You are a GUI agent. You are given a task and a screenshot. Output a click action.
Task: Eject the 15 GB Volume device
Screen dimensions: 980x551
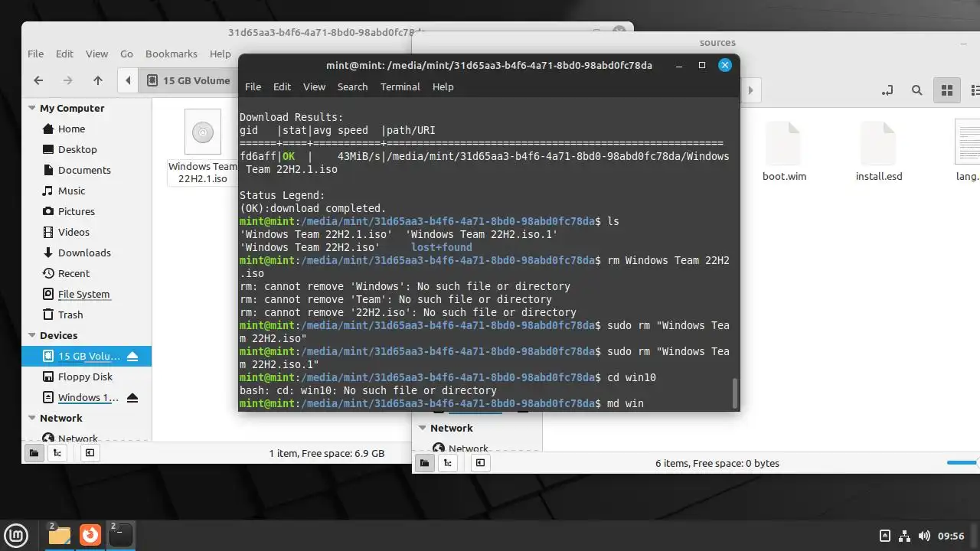[132, 356]
